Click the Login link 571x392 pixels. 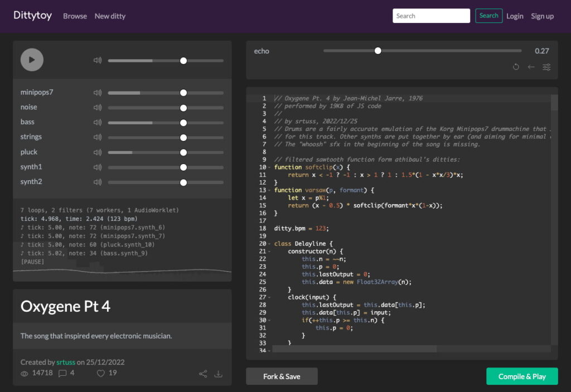[x=515, y=16]
